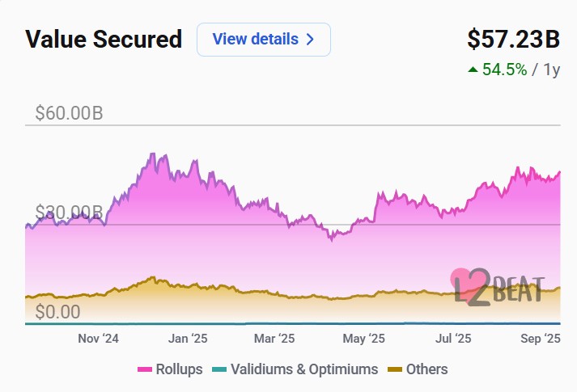
Task: Click the 1y time range label
Action: 551,70
